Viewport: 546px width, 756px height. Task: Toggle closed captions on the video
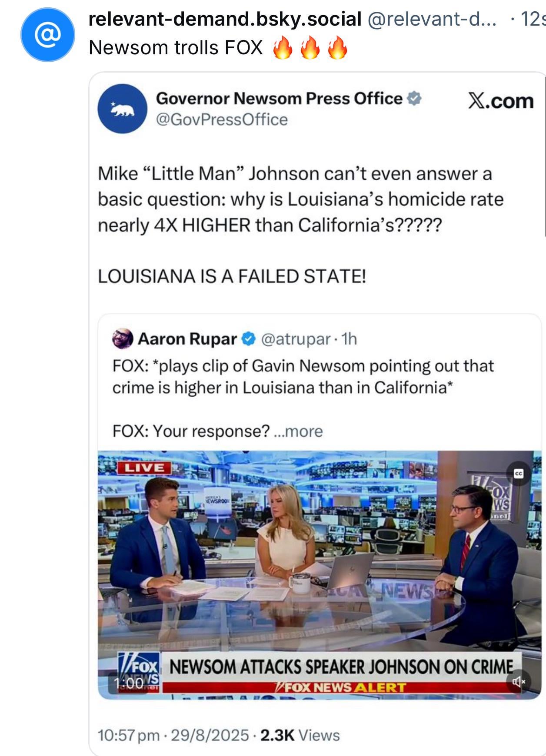coord(519,473)
